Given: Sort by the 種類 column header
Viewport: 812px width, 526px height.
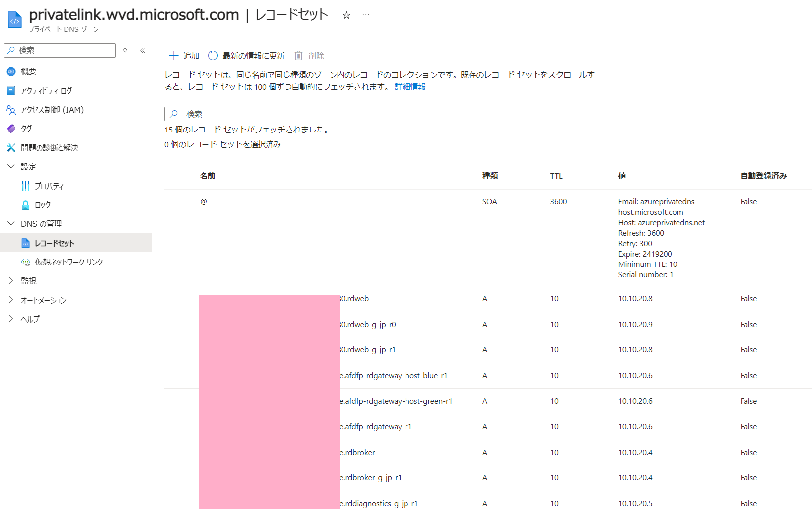Looking at the screenshot, I should pyautogui.click(x=490, y=176).
